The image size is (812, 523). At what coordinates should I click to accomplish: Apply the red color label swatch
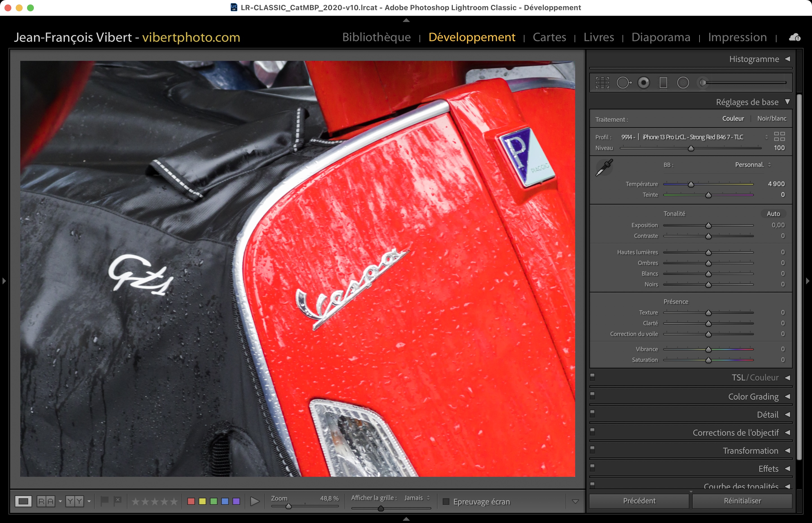pyautogui.click(x=191, y=502)
